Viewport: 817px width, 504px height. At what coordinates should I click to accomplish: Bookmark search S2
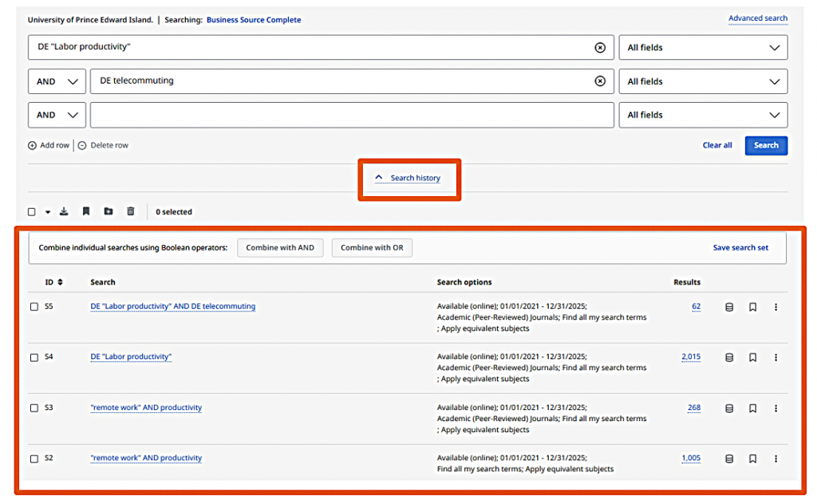point(753,459)
